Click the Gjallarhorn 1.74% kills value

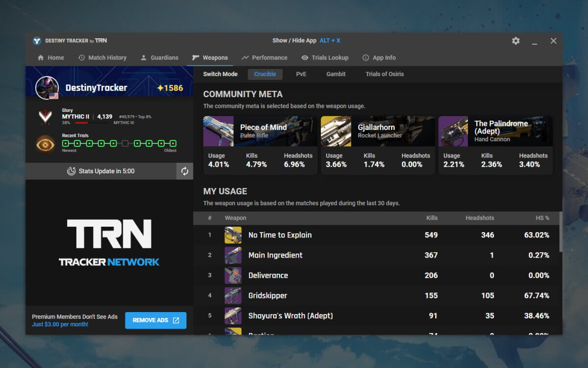pos(374,164)
